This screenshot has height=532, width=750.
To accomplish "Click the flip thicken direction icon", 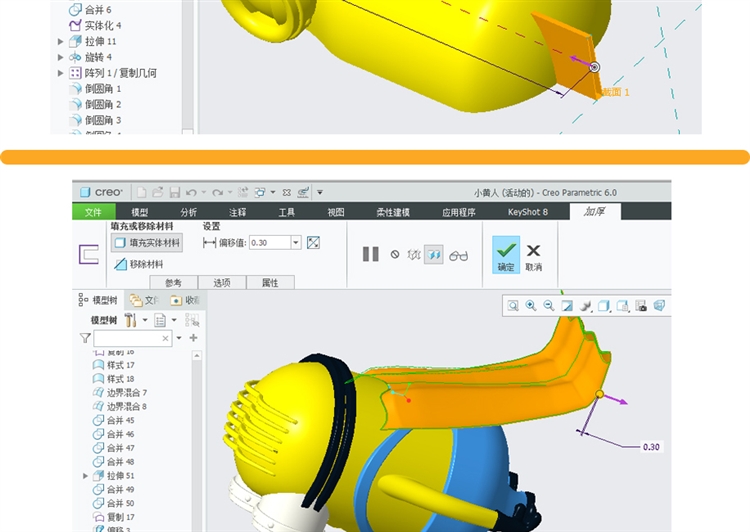I will [313, 243].
